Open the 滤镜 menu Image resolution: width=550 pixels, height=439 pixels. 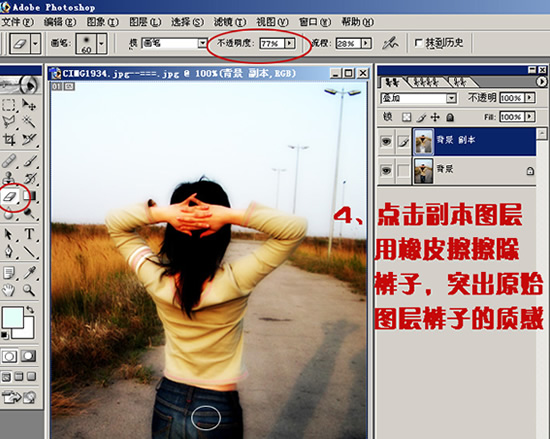(x=230, y=22)
